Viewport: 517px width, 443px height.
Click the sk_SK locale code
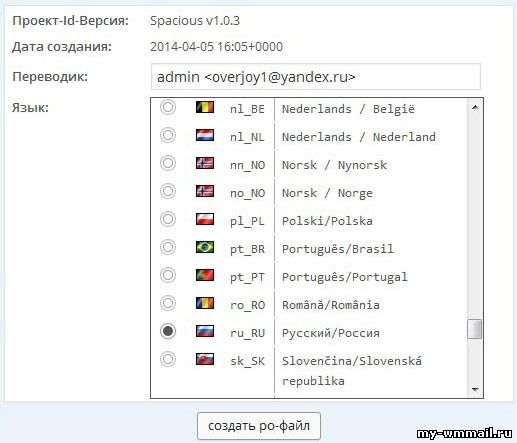[247, 361]
